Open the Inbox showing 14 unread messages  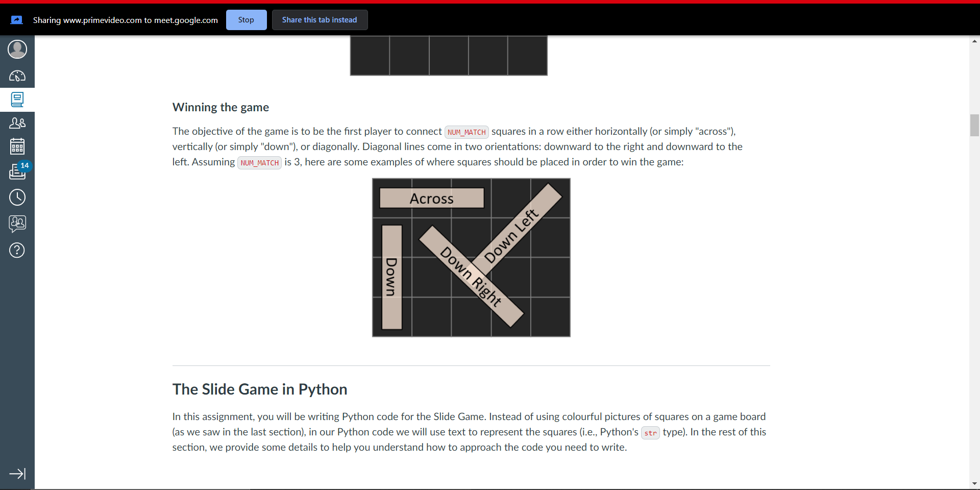17,172
